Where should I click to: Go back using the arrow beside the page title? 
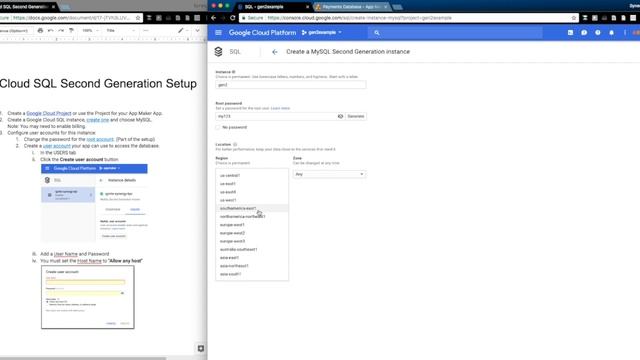point(275,52)
